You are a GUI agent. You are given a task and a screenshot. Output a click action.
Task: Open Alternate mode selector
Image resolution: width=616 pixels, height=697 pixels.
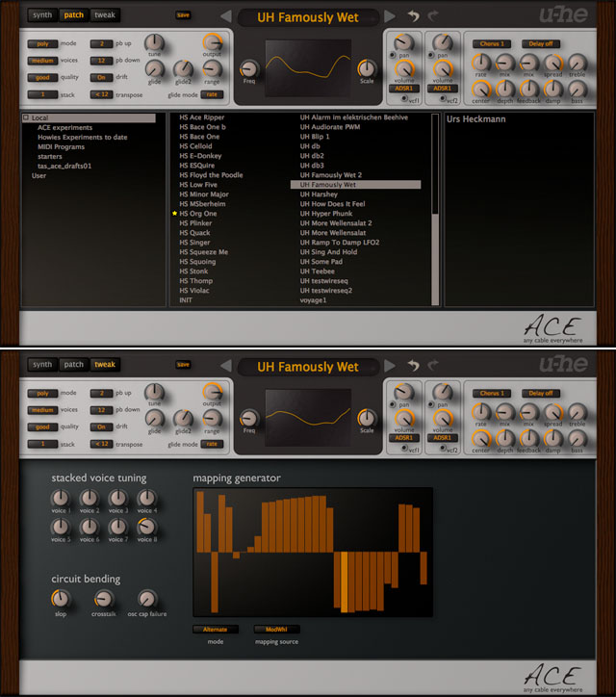tap(215, 629)
